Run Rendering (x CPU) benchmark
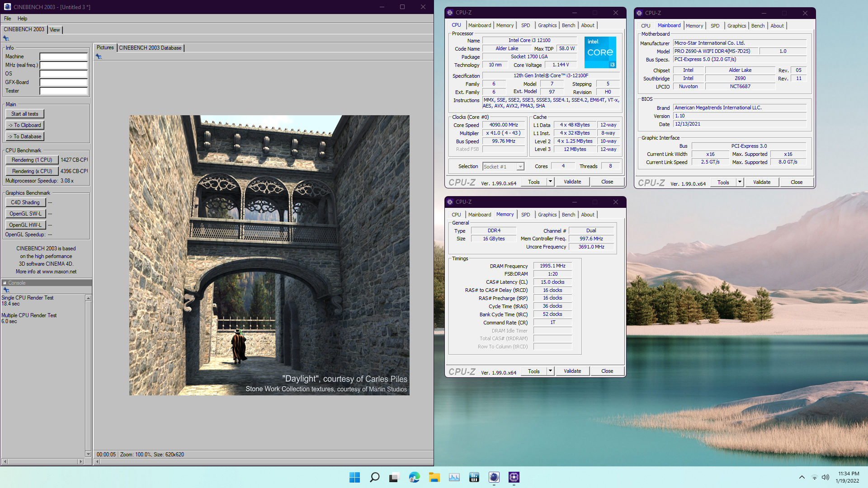Screen dimensions: 868x488 [x=32, y=171]
